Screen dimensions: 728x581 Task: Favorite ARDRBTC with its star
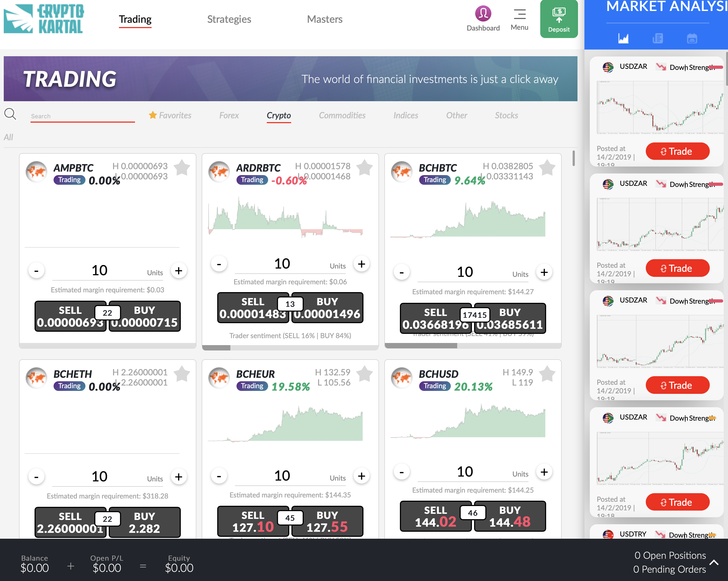[x=365, y=167]
